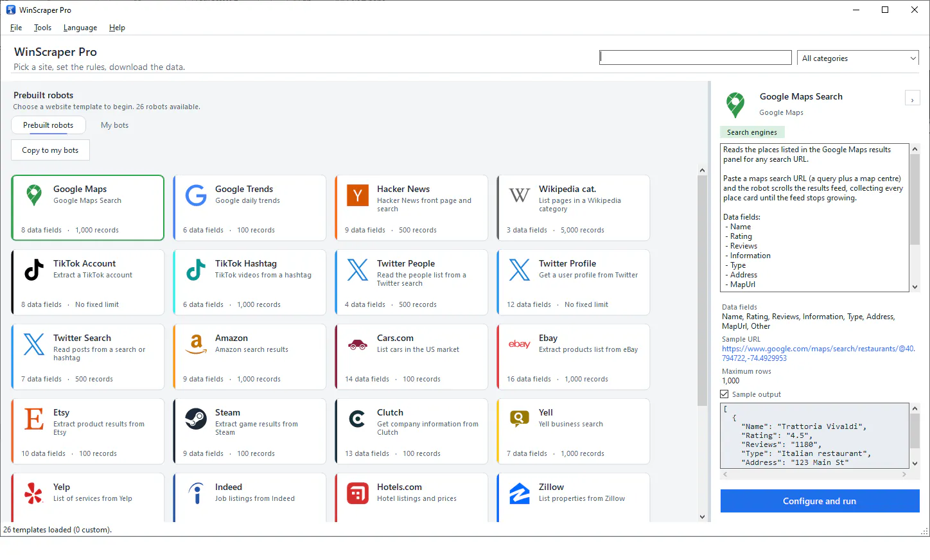Pick the Yell logo icon
This screenshot has width=930, height=560.
[x=520, y=419]
